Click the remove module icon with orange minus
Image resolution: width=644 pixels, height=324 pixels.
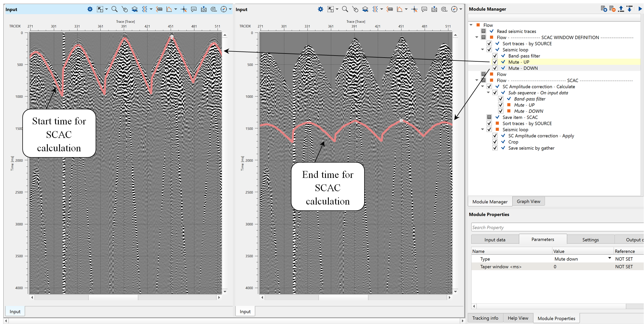point(612,9)
